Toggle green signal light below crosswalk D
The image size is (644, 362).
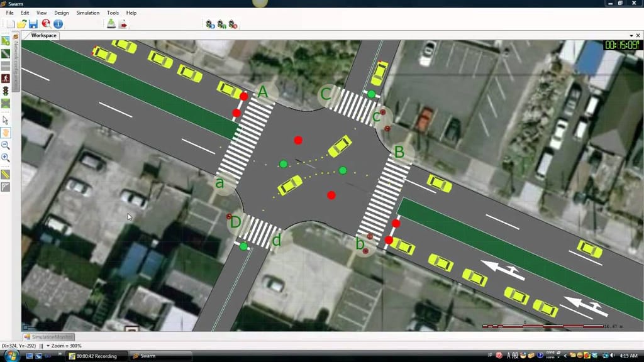click(x=243, y=246)
